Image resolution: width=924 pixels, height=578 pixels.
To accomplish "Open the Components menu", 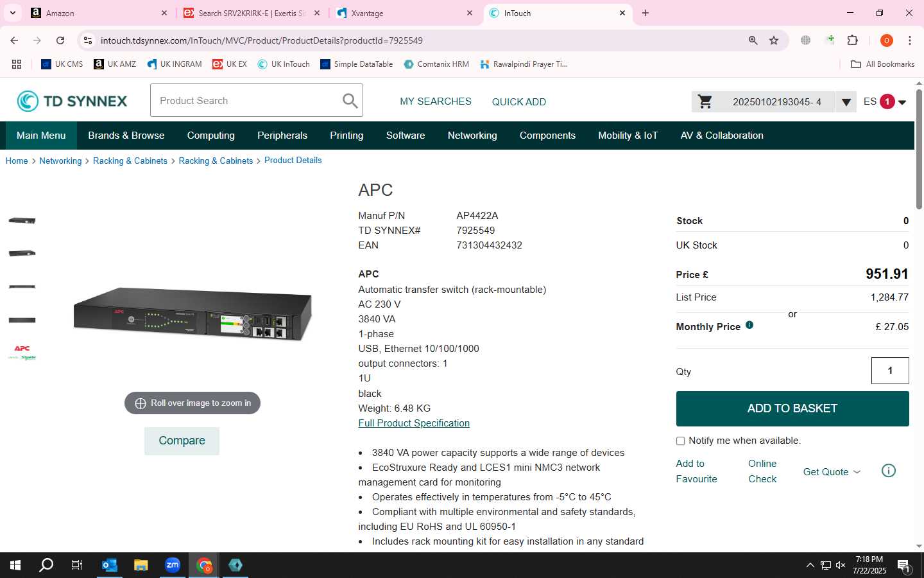I will (547, 136).
